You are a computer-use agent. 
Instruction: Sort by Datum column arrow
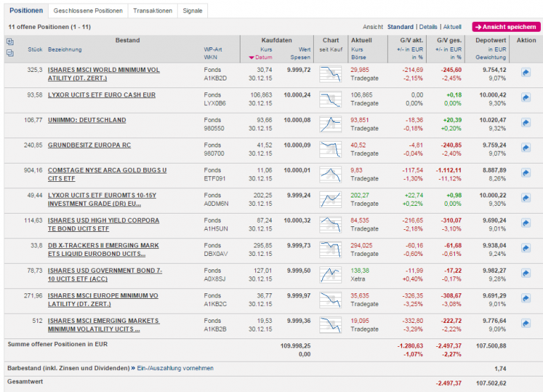coord(252,58)
